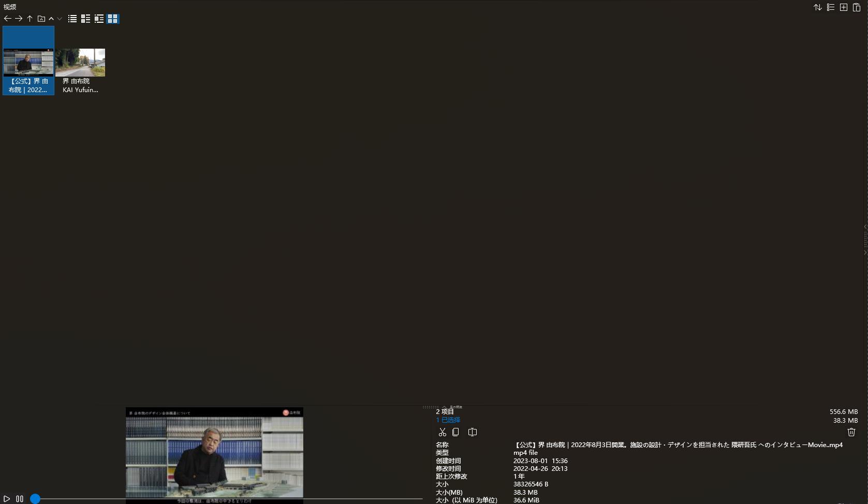
Task: Click the rename icon beside copy
Action: coord(473,432)
